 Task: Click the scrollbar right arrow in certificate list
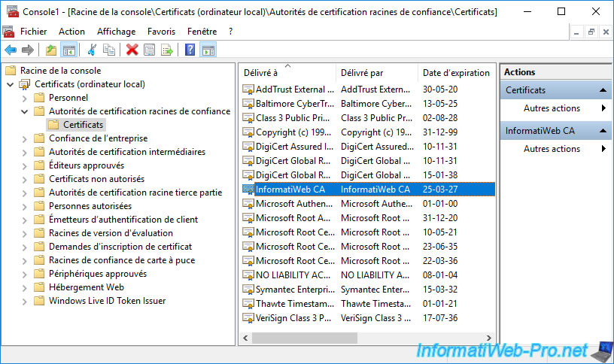(x=488, y=338)
